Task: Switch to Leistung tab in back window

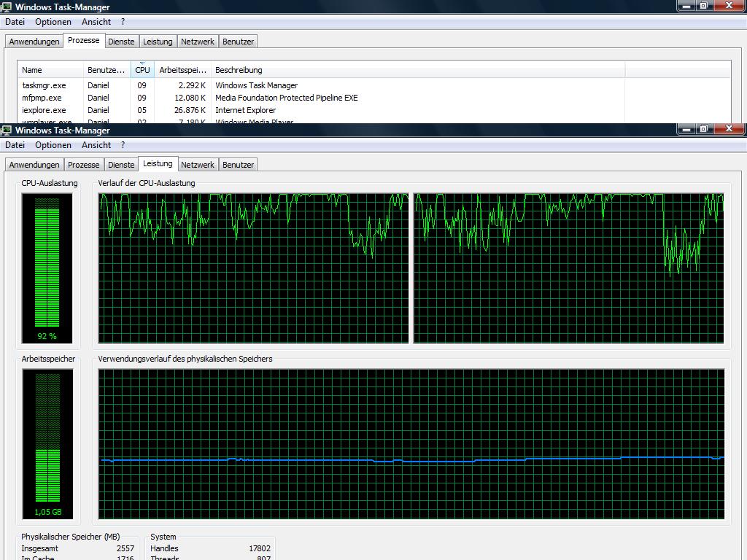Action: coord(158,42)
